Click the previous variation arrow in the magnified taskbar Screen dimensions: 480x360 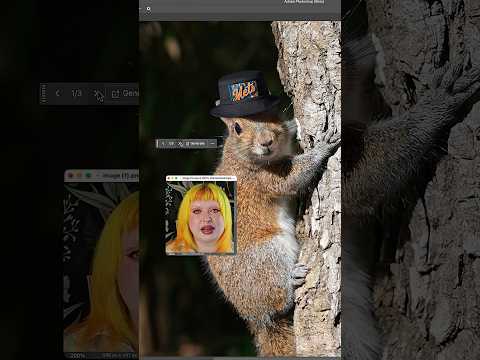click(58, 93)
